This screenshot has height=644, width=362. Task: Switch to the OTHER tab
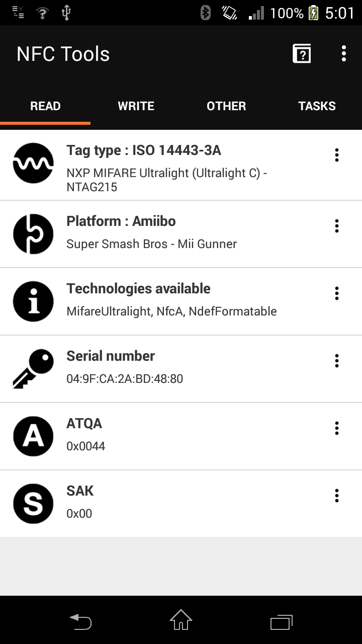[226, 106]
